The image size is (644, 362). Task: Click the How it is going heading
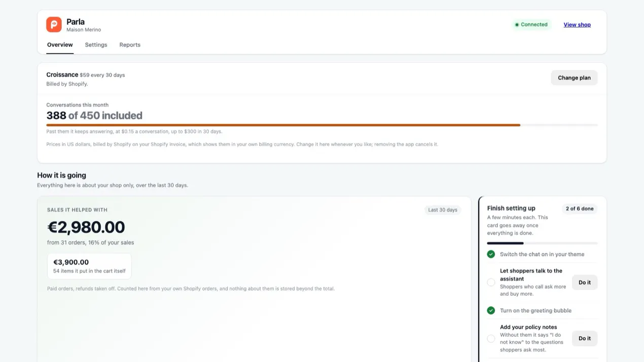click(x=61, y=175)
